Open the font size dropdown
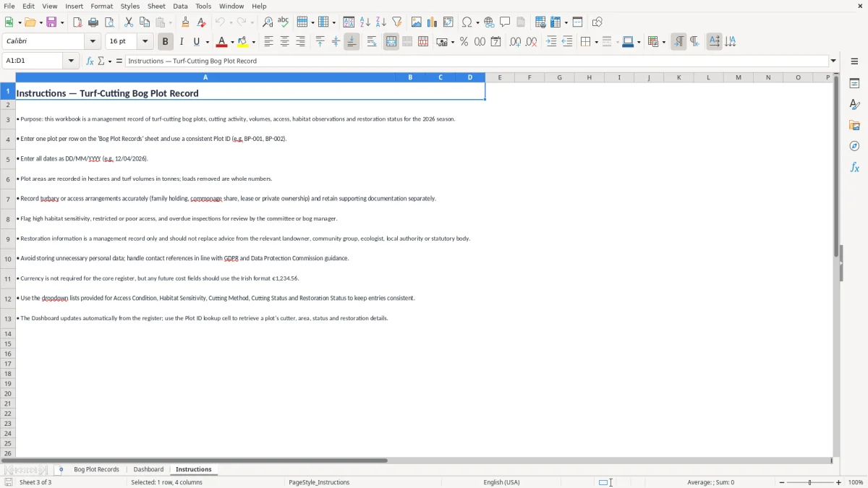 click(145, 42)
